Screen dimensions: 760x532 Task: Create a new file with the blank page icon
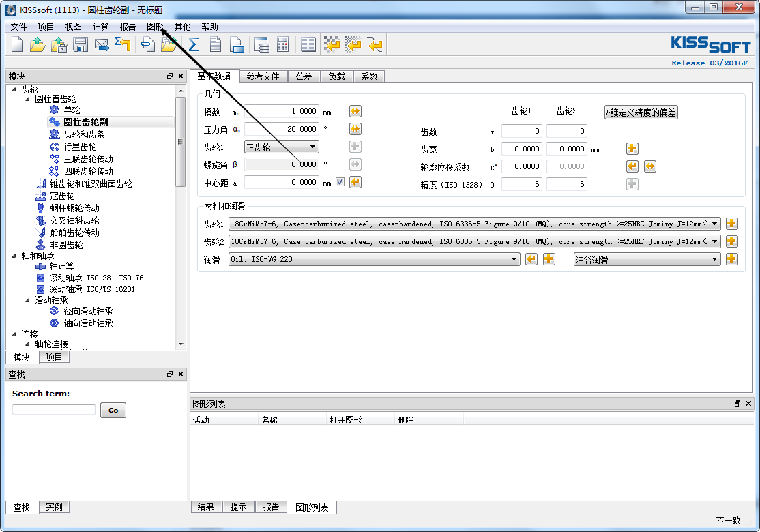pyautogui.click(x=17, y=44)
